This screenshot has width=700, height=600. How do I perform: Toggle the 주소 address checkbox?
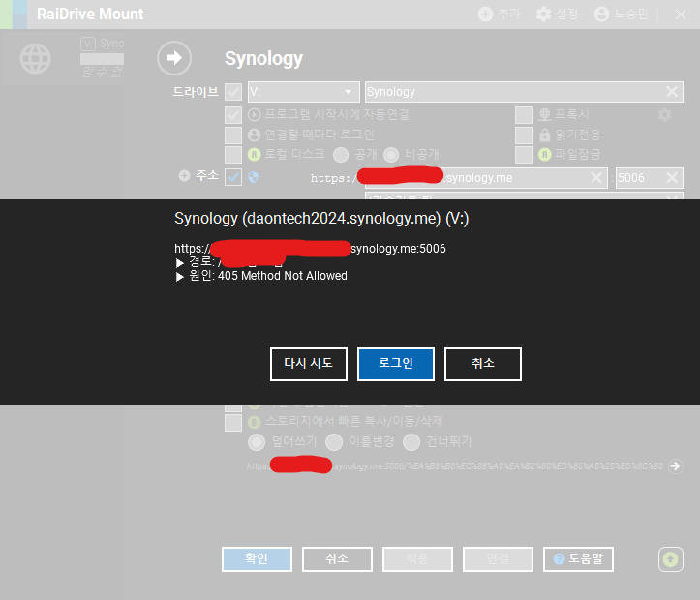(x=233, y=177)
